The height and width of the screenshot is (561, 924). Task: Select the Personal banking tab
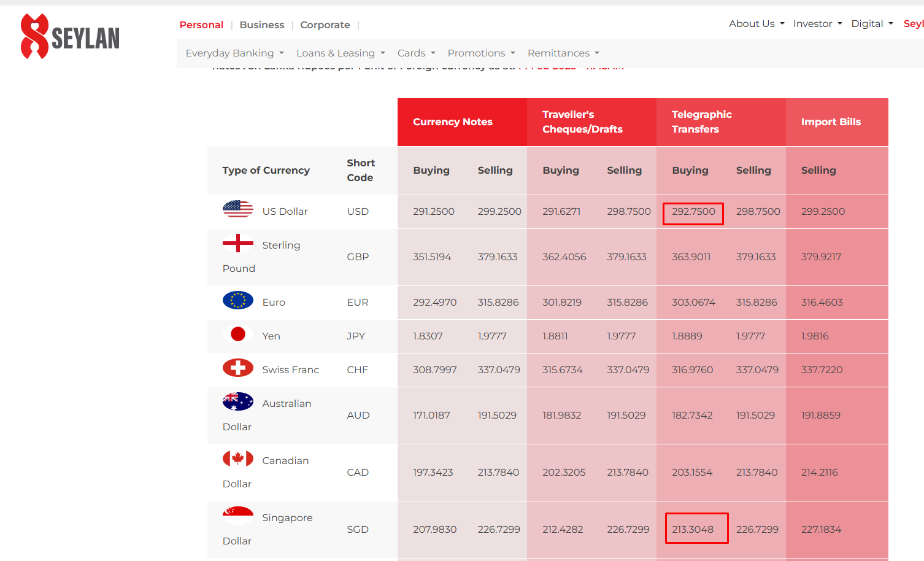(201, 25)
